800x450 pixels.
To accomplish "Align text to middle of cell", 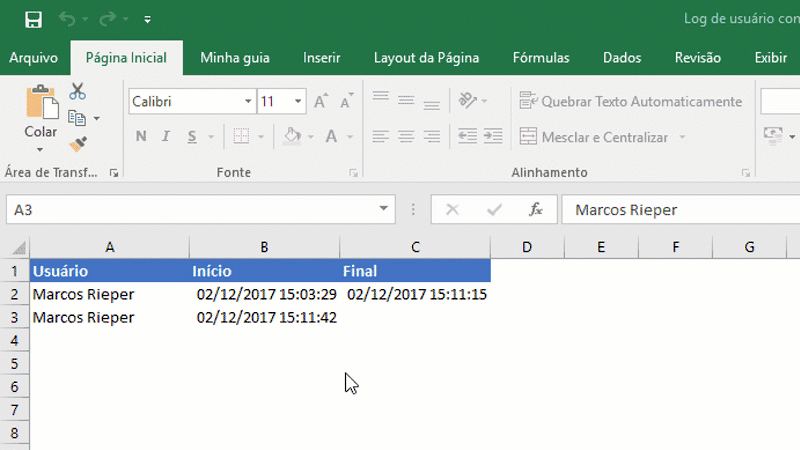I will 406,101.
